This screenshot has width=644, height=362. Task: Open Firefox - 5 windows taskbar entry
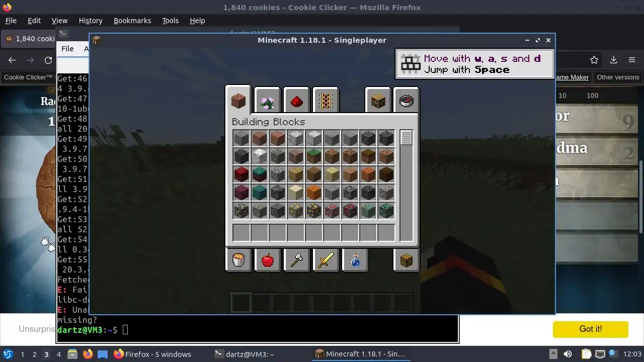pyautogui.click(x=153, y=354)
